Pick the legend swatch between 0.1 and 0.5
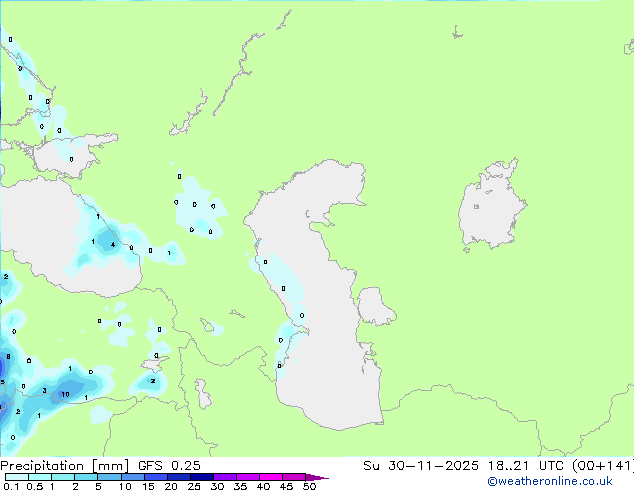 (x=17, y=477)
